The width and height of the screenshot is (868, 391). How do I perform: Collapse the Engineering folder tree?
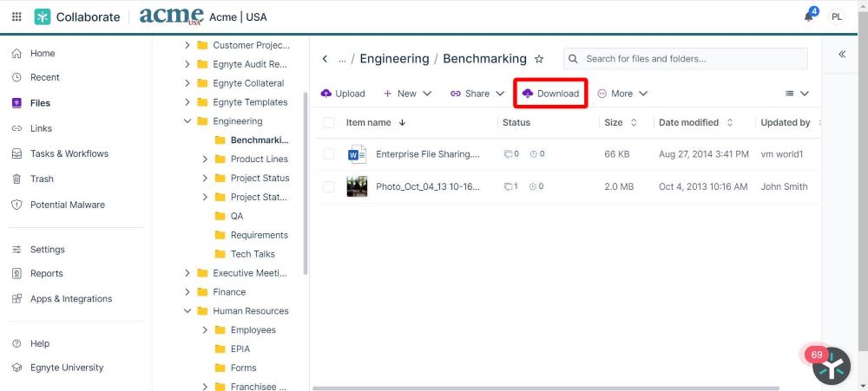pos(187,121)
